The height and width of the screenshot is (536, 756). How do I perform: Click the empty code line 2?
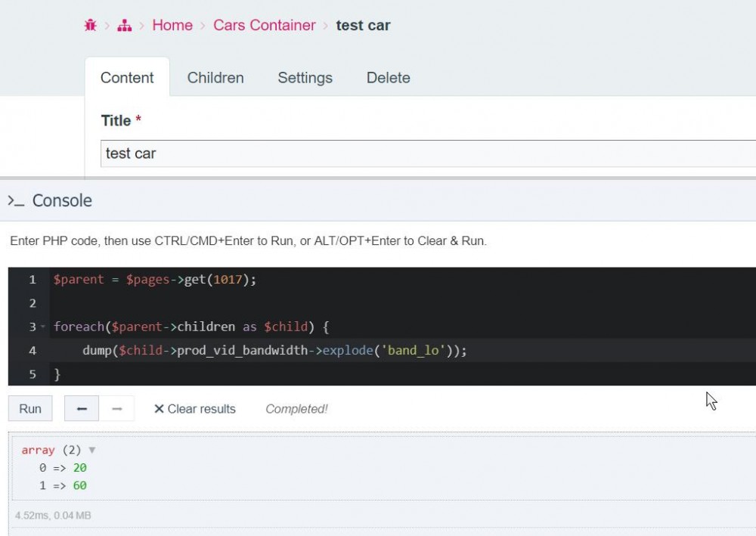[302, 303]
